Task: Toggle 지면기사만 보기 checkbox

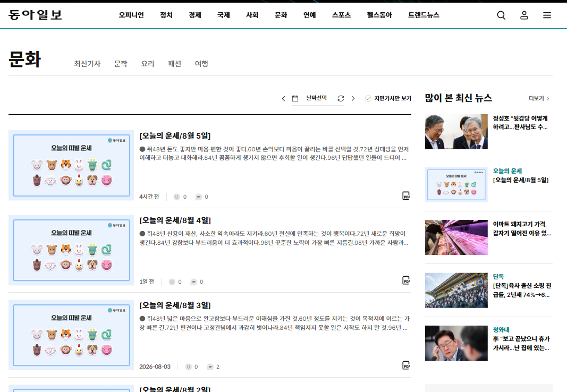Action: coord(368,98)
